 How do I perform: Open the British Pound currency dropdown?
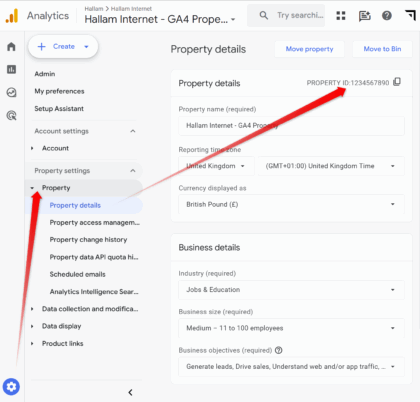(291, 204)
